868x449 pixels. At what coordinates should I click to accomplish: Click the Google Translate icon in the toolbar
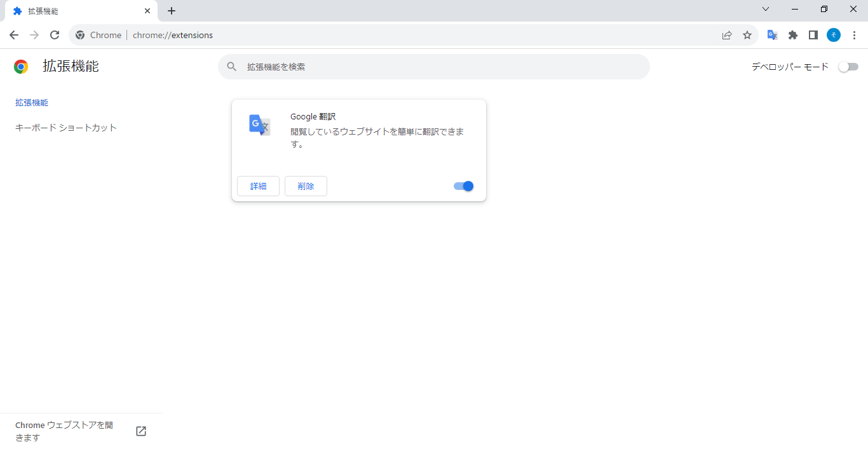(772, 35)
